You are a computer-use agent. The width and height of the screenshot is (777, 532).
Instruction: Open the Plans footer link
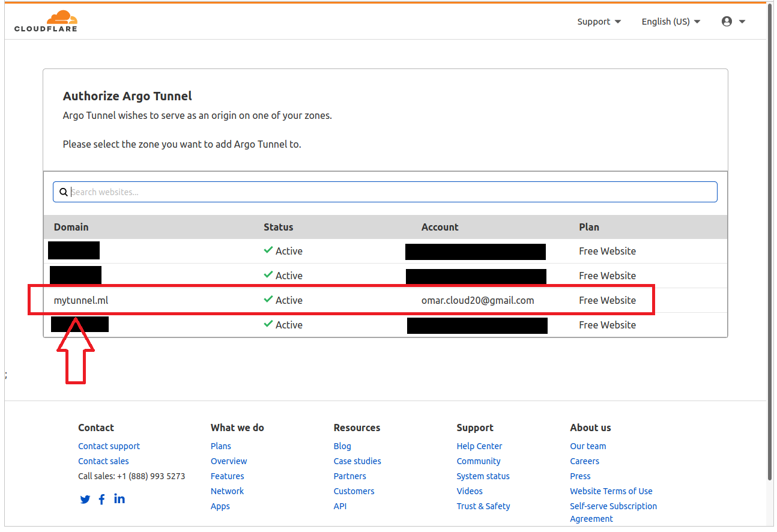pyautogui.click(x=221, y=446)
